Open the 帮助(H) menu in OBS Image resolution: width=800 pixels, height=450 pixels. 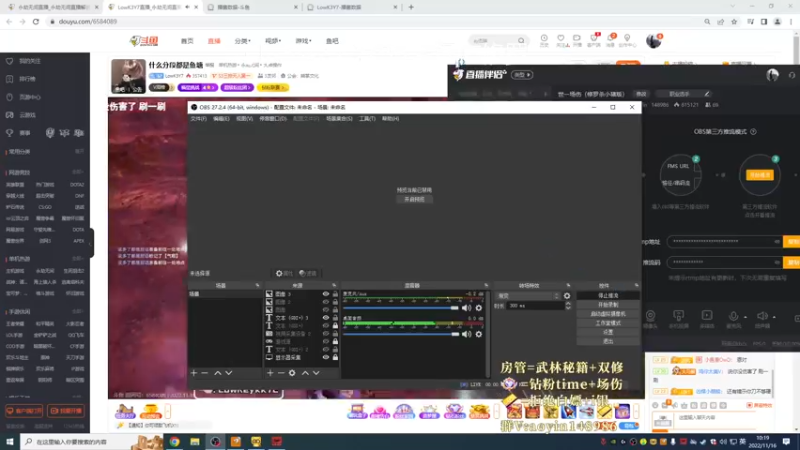pos(390,119)
